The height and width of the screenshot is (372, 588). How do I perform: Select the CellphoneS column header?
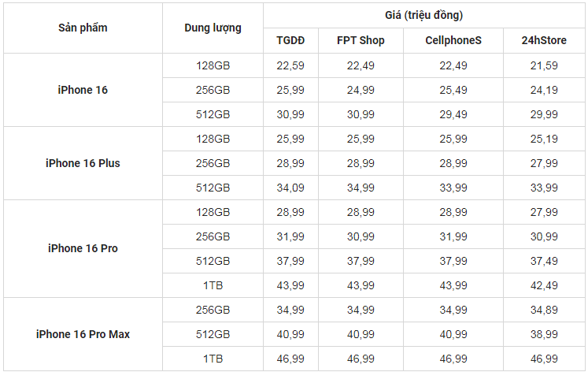pyautogui.click(x=453, y=40)
